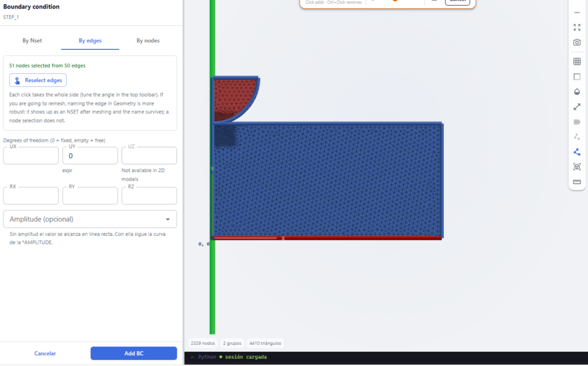Click the '2 grupos' status chip
Screen dimensions: 588x366
(x=232, y=343)
